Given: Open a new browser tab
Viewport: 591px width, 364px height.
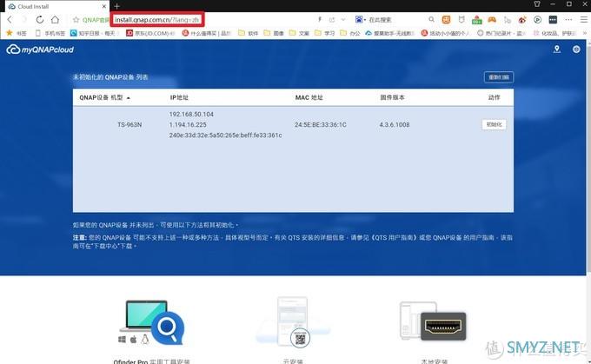Looking at the screenshot, I should 116,6.
